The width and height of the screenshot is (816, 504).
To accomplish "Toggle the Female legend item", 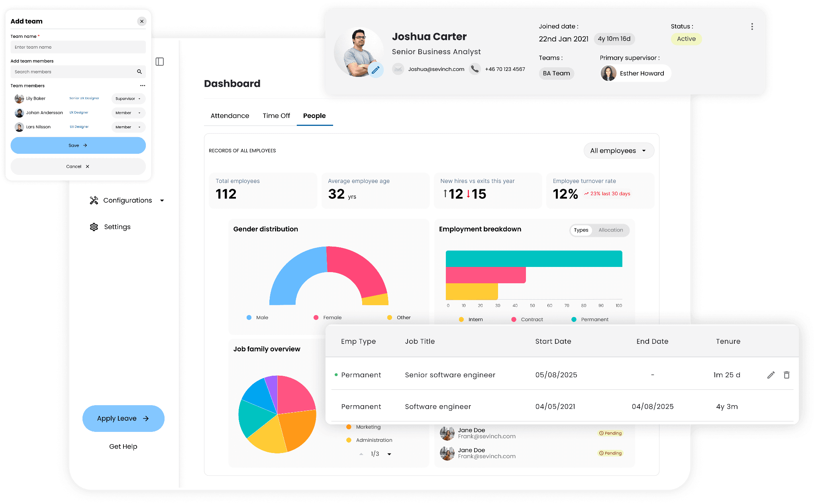I will [328, 318].
